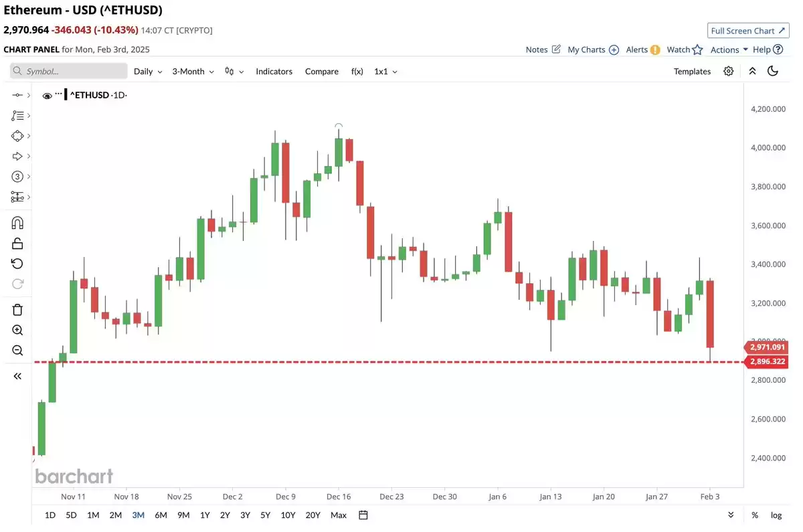Click the lock drawings icon
Viewport: 803px width, 532px height.
[17, 243]
